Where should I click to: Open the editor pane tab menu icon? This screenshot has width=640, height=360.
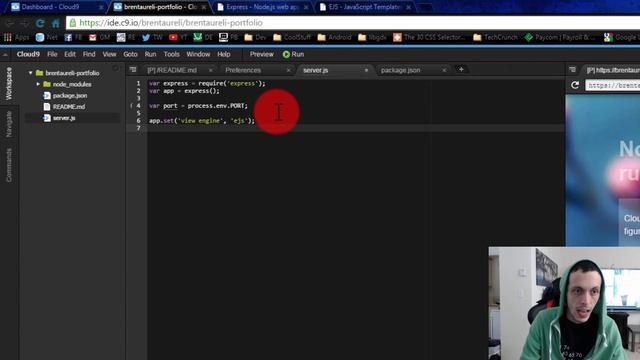(133, 70)
